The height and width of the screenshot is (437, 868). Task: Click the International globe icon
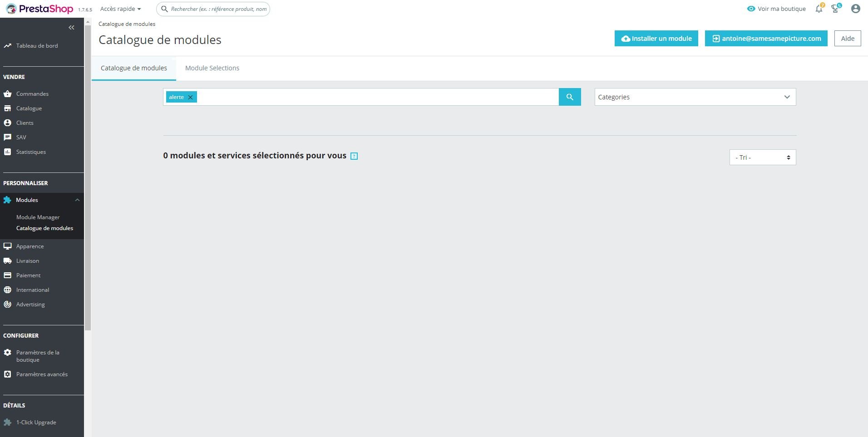click(7, 290)
